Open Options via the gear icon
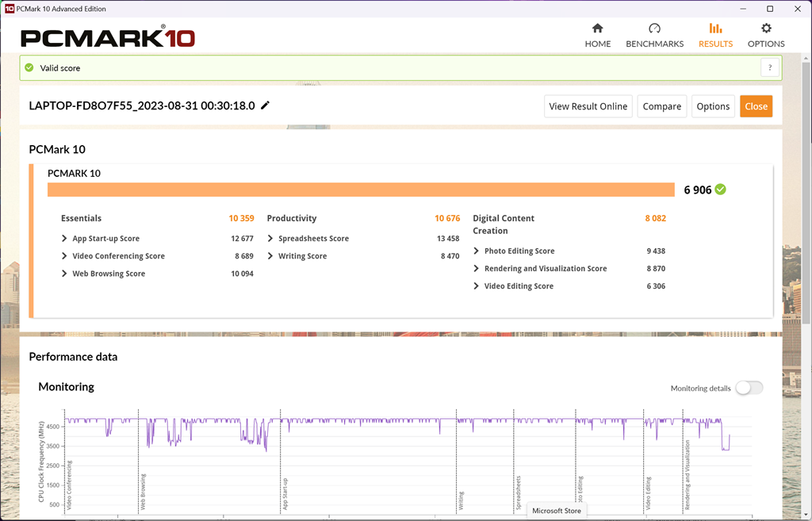Viewport: 812px width, 521px height. pyautogui.click(x=766, y=29)
